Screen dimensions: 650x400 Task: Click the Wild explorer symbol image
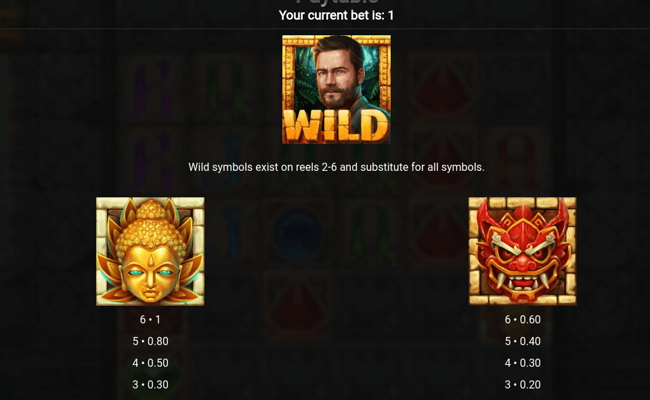click(x=336, y=90)
